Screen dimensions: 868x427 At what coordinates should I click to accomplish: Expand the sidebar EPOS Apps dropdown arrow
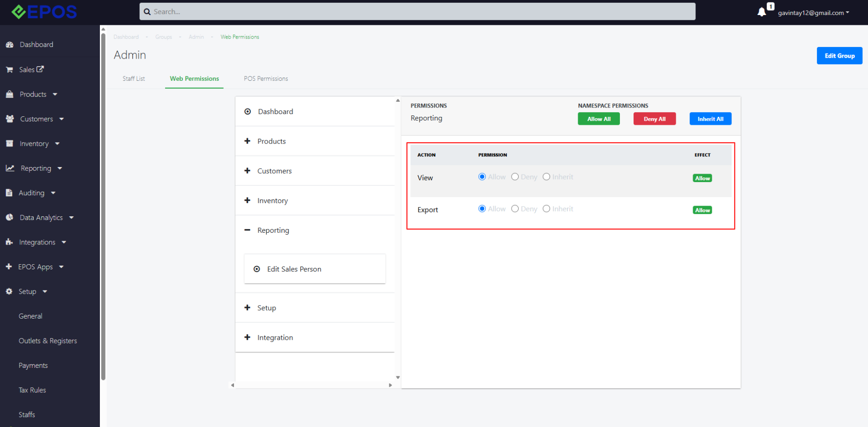pos(61,267)
